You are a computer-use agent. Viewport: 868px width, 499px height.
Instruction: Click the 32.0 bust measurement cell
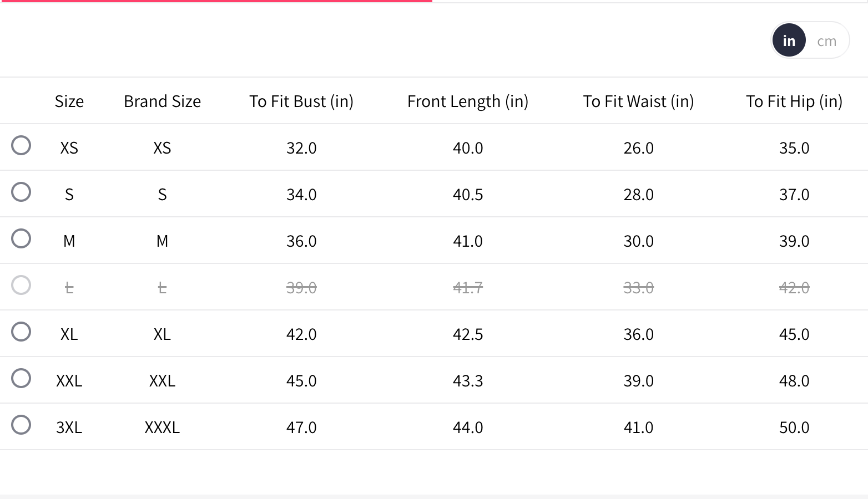pyautogui.click(x=301, y=148)
